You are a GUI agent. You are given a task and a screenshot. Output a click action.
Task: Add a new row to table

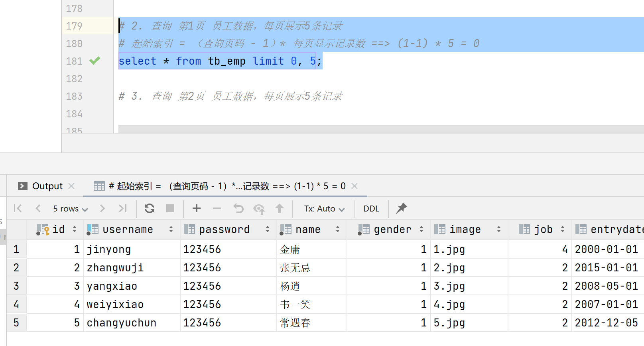[x=197, y=208]
